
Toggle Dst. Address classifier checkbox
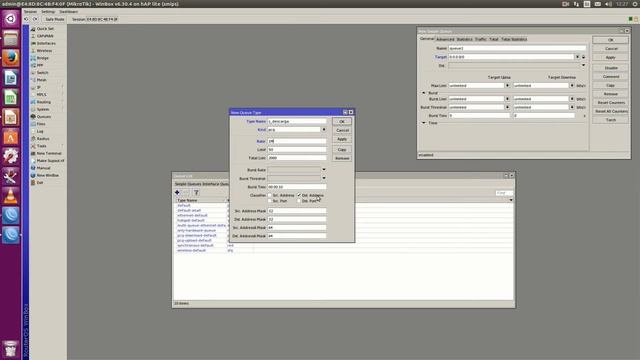[x=299, y=196]
